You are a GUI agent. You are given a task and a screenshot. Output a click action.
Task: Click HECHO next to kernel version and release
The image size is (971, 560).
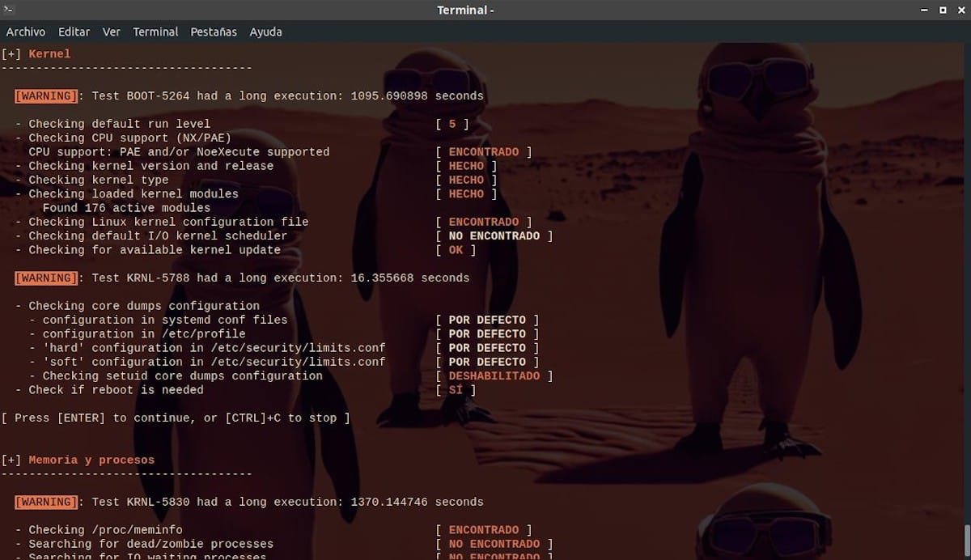[466, 166]
